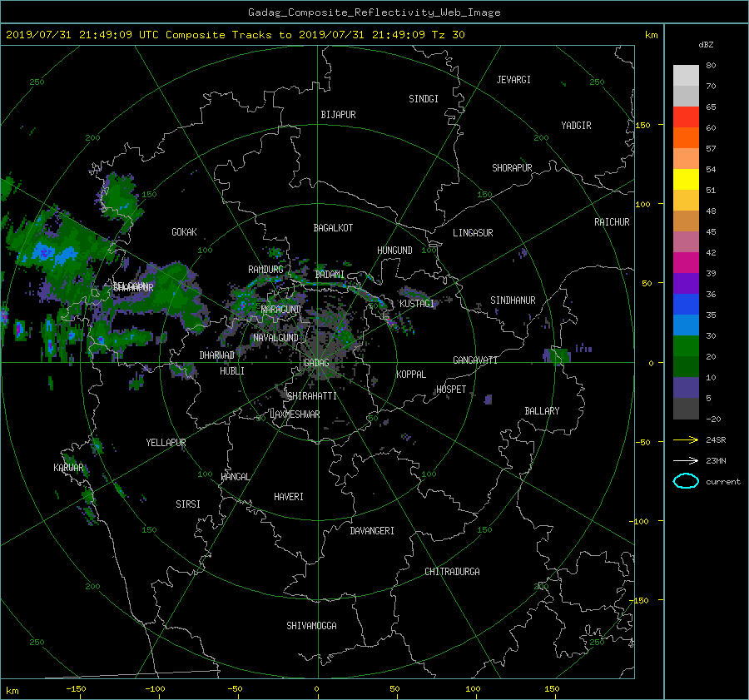The height and width of the screenshot is (700, 749).
Task: Select the CHITRADURGA label
Action: tap(452, 572)
